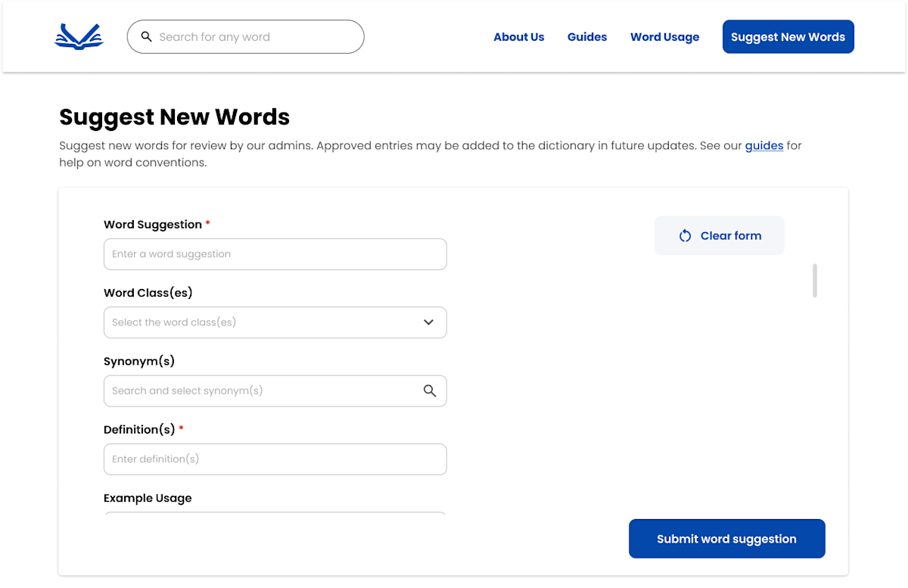This screenshot has height=588, width=908.
Task: Click the Suggest New Words navbar button
Action: (x=788, y=36)
